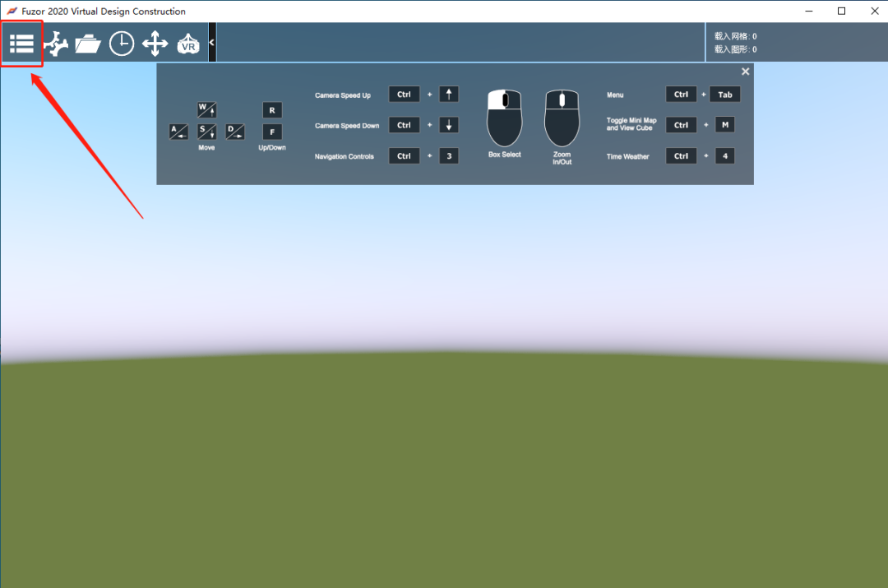
Task: Click Ctrl key beside Time Weather
Action: pos(681,155)
